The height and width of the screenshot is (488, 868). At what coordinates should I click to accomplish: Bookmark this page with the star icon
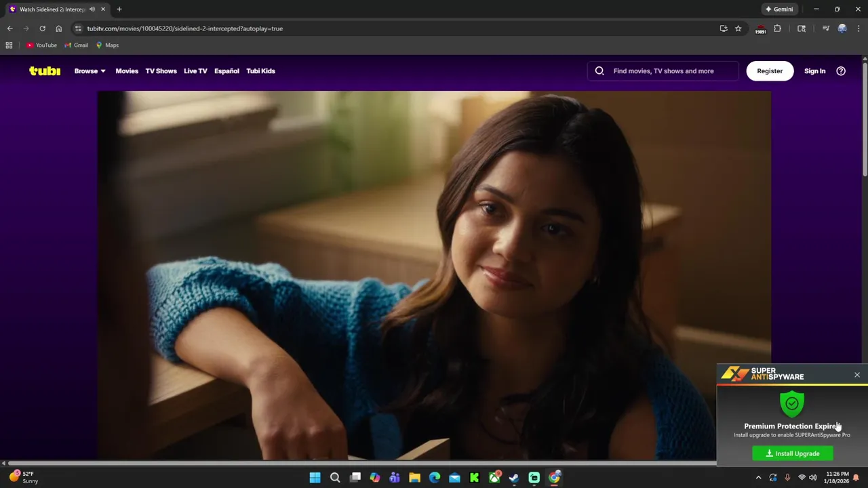pyautogui.click(x=738, y=28)
